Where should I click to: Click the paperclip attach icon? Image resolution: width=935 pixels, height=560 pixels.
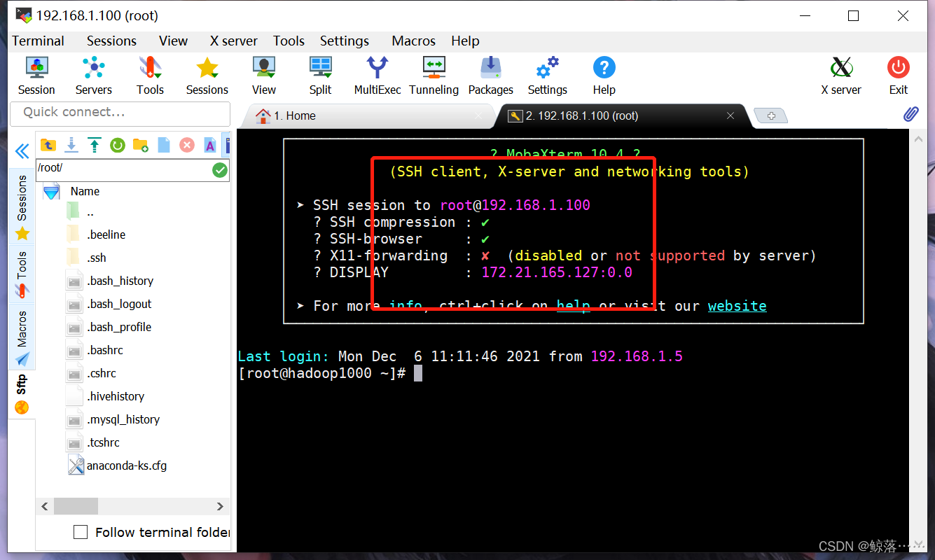[910, 114]
